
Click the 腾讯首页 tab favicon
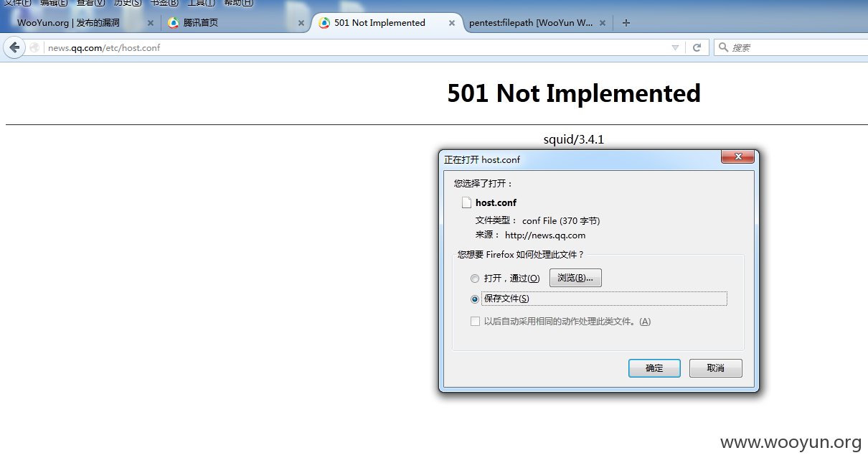click(173, 23)
